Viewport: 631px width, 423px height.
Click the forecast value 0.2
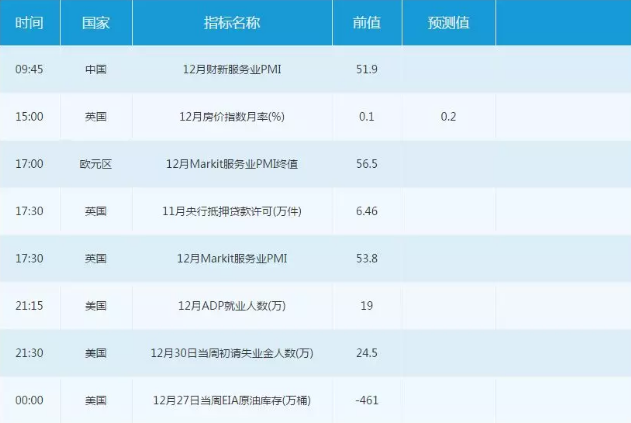coord(448,117)
